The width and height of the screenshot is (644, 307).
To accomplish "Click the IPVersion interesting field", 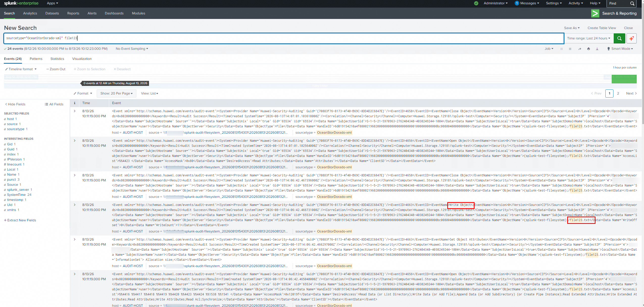I will [14, 159].
